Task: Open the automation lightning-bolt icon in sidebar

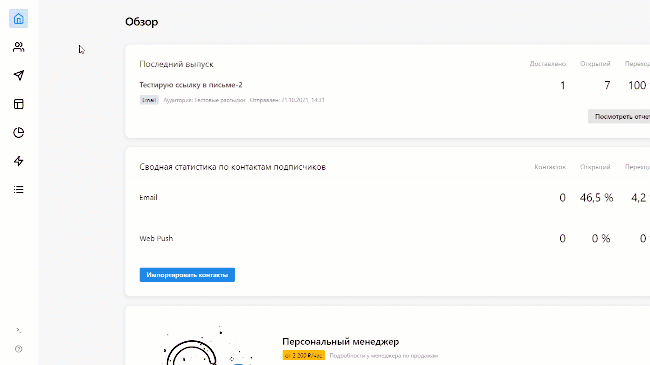Action: [19, 161]
